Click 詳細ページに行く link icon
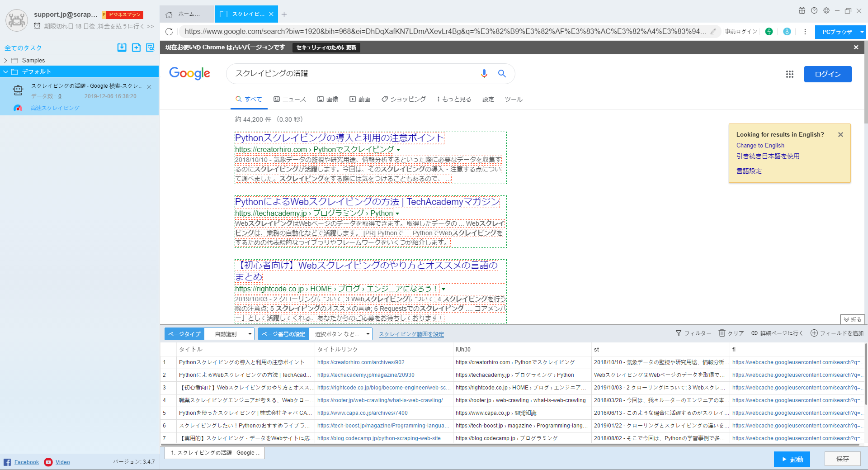 (755, 333)
